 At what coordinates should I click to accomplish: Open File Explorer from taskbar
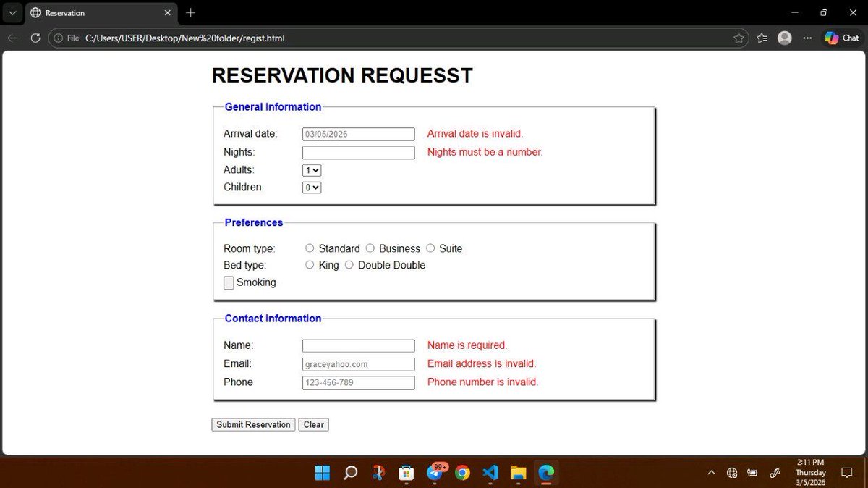(x=518, y=473)
